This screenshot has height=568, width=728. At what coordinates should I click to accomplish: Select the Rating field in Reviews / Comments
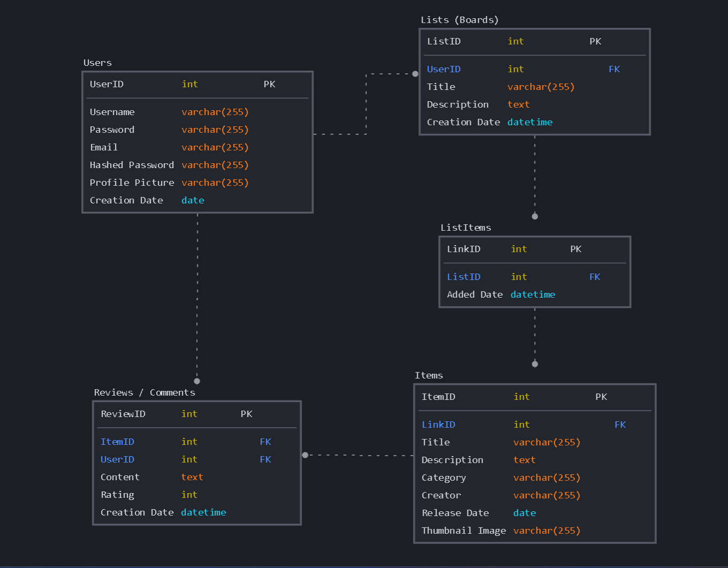click(117, 495)
